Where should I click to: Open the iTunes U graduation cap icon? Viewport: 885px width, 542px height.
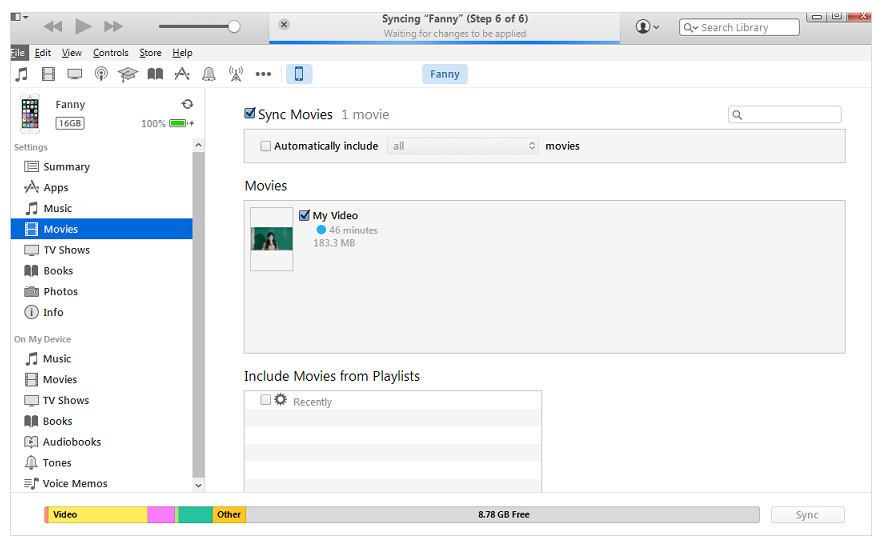(x=127, y=74)
